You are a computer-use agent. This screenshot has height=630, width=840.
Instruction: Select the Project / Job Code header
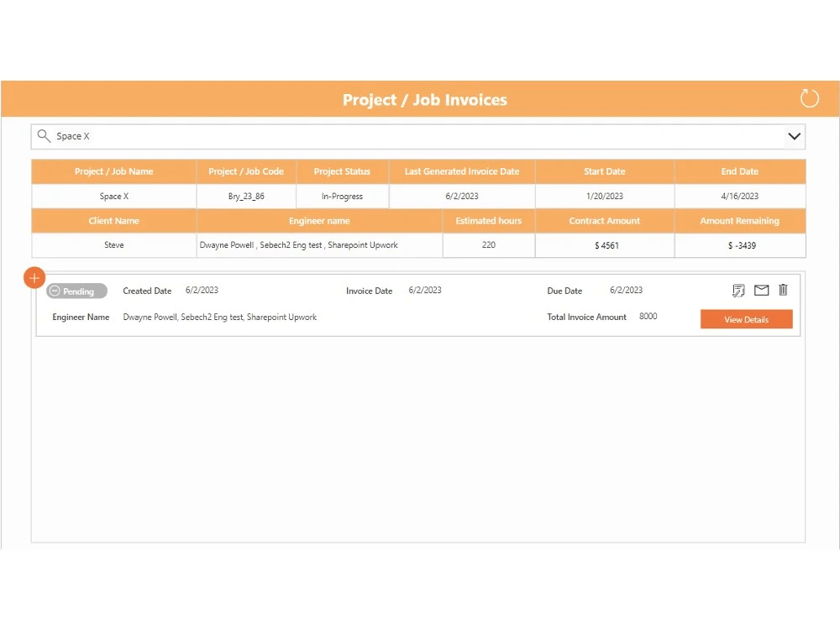(246, 171)
